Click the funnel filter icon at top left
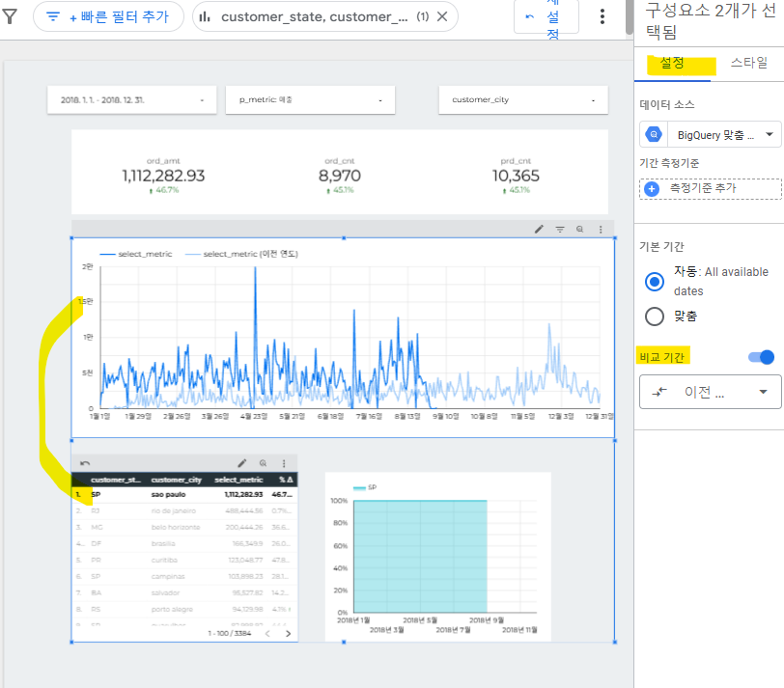The image size is (784, 688). pos(10,16)
